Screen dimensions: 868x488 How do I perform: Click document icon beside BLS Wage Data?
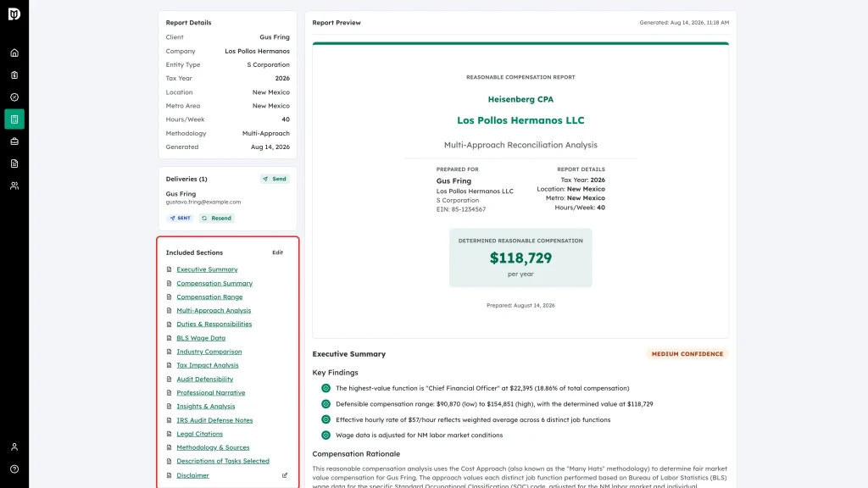click(x=169, y=338)
